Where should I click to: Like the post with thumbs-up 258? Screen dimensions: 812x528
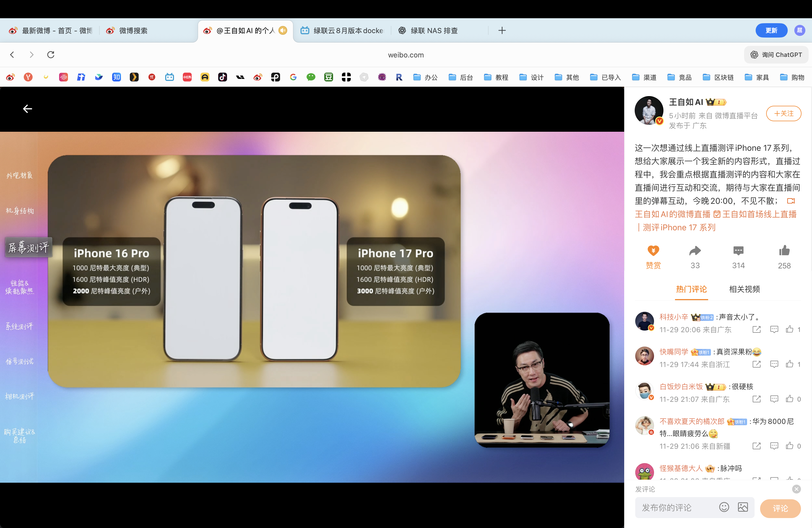click(784, 251)
